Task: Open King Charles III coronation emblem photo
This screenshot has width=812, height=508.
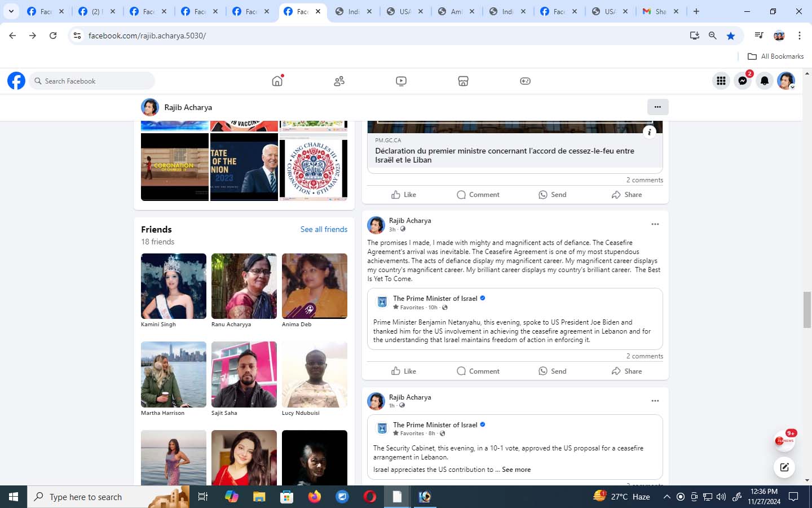Action: (x=314, y=167)
